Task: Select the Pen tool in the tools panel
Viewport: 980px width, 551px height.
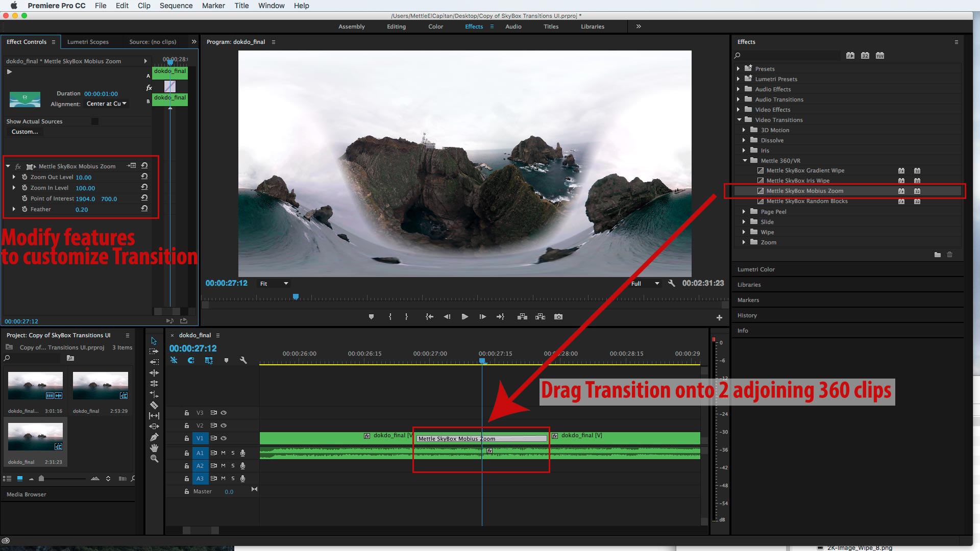Action: [x=154, y=437]
